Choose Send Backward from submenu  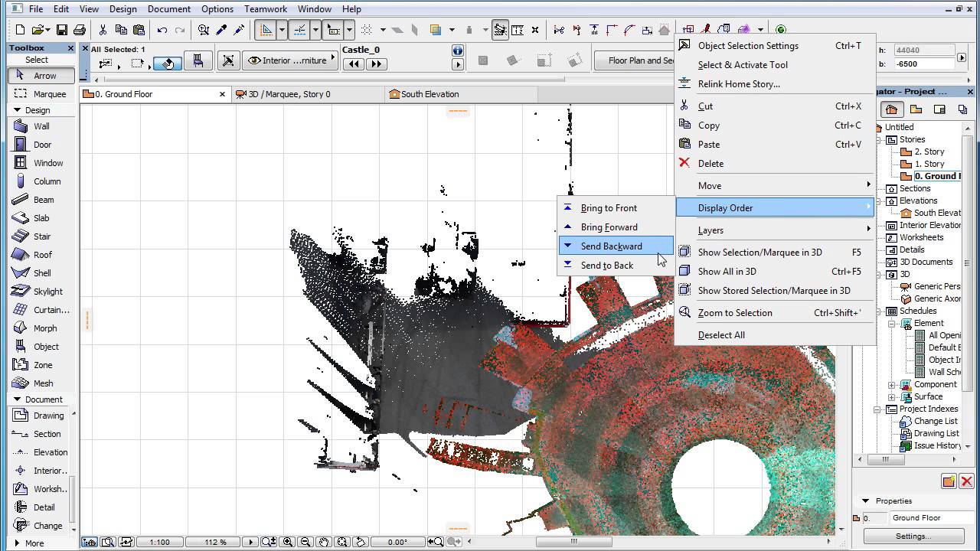(x=616, y=246)
